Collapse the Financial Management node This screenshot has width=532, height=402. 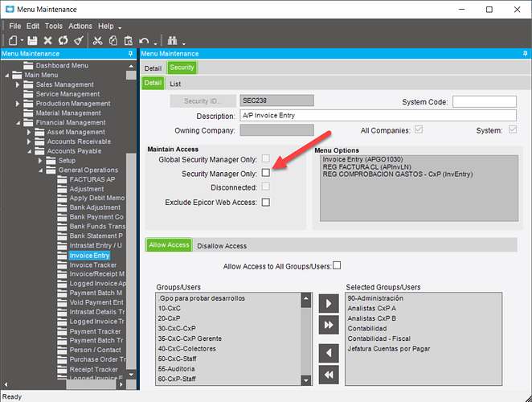(x=18, y=123)
